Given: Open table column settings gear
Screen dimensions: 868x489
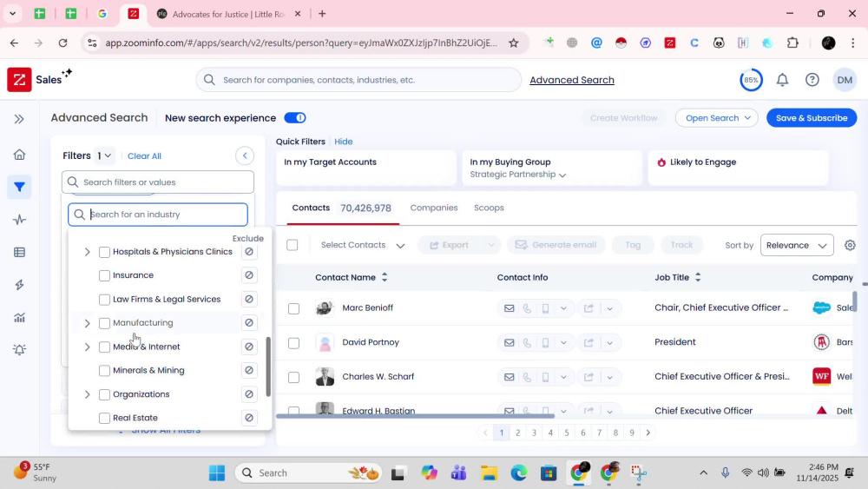Looking at the screenshot, I should (x=850, y=245).
